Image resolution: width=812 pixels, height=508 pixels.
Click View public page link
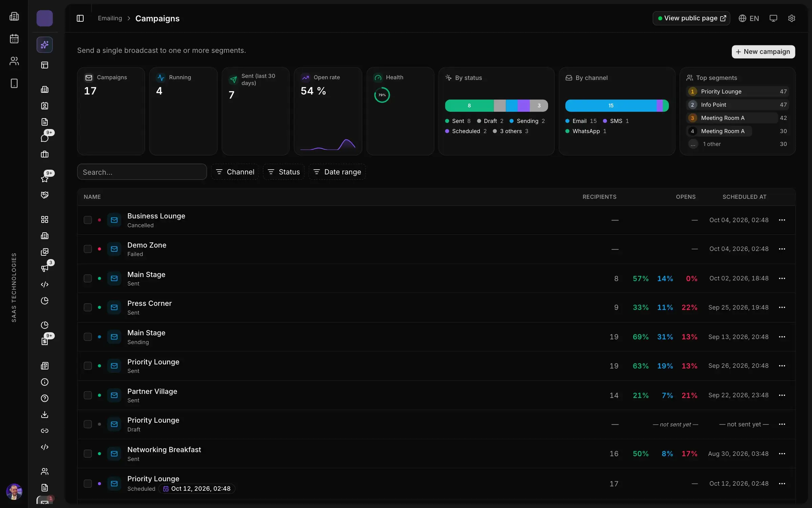[x=691, y=18]
